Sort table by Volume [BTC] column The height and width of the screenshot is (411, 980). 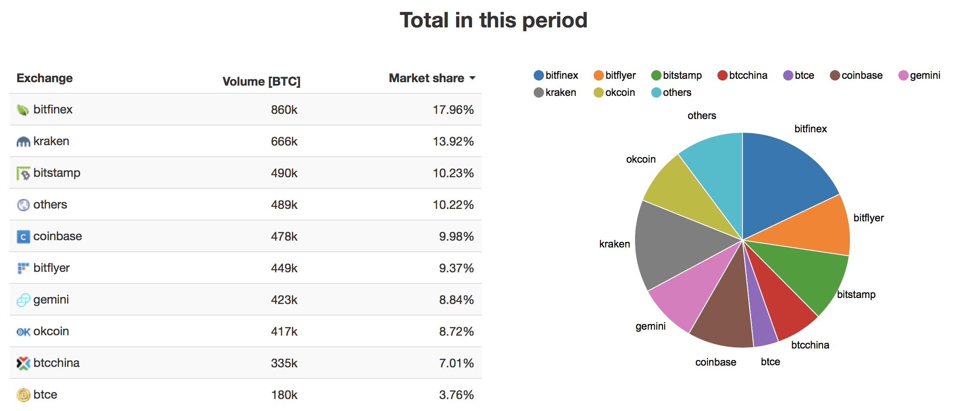point(261,81)
